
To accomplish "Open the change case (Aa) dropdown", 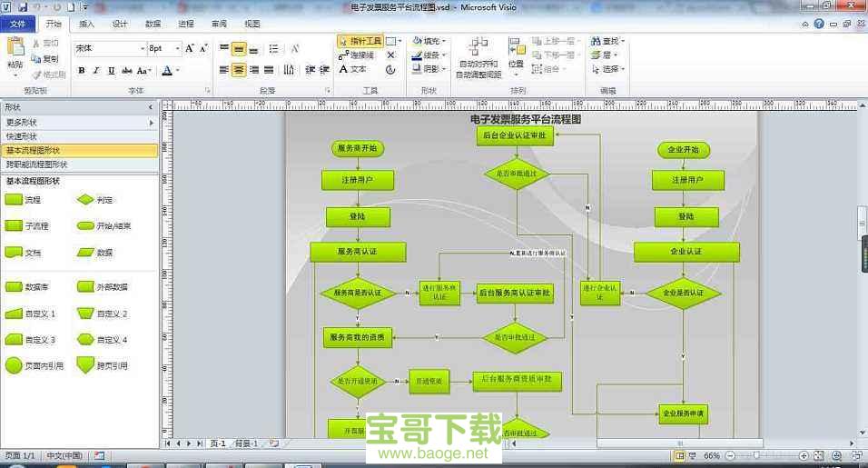I will tap(144, 70).
